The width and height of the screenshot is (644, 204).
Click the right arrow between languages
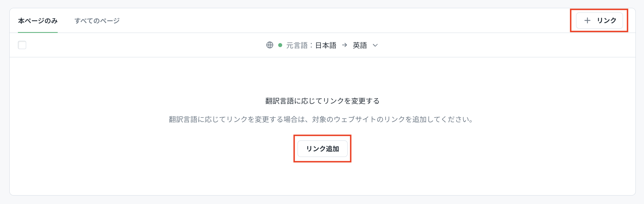click(344, 45)
